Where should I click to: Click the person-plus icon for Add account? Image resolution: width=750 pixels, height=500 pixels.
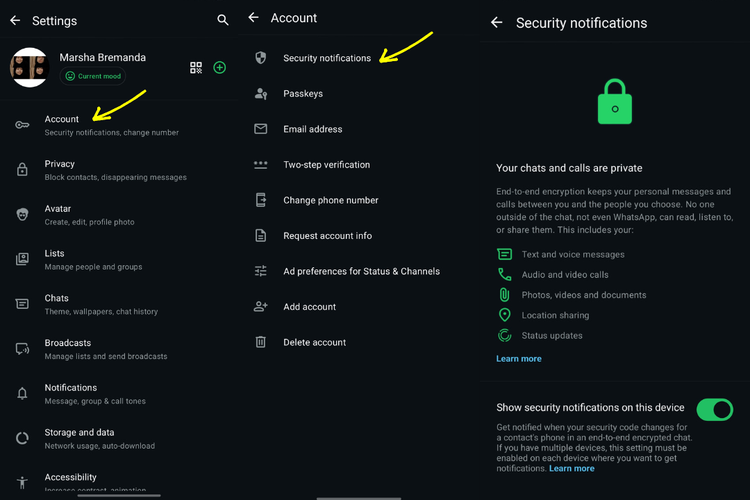pos(261,306)
